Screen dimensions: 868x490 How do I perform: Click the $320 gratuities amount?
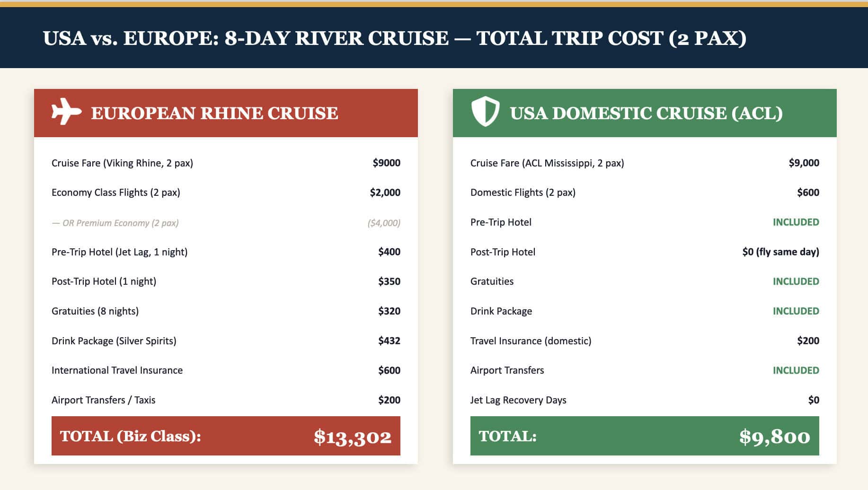(389, 311)
